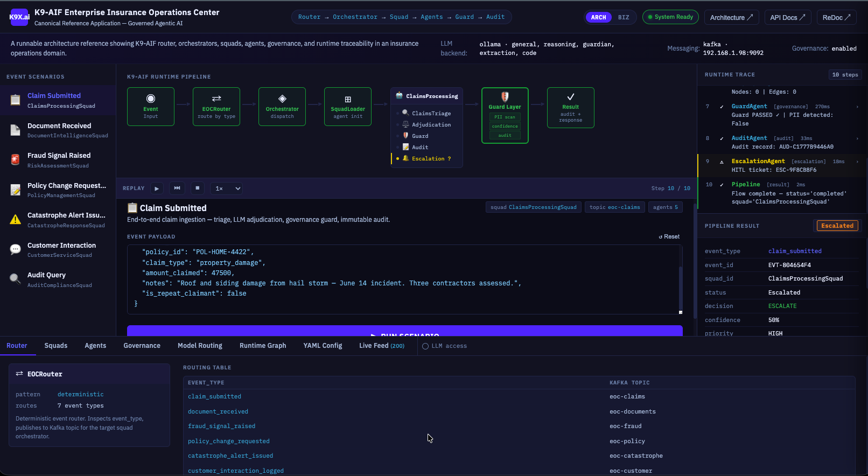The width and height of the screenshot is (868, 476).
Task: Select the Audit agent in ClaimsProcessing
Action: pos(426,147)
